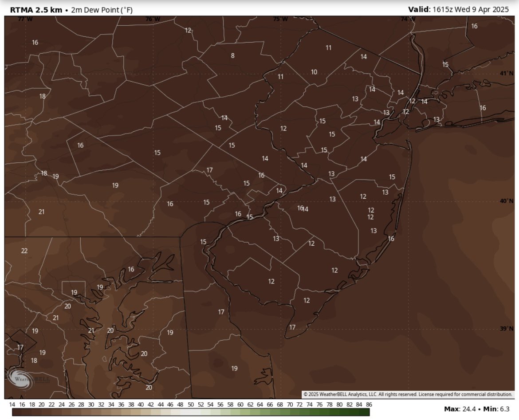The height and width of the screenshot is (420, 519).
Task: Select the "2m Dew Point (°F)" label
Action: tap(102, 10)
